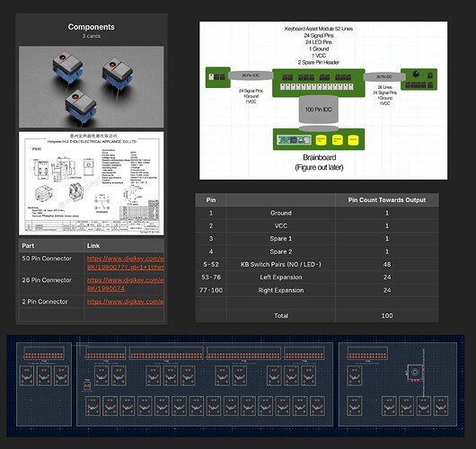Screen dimensions: 476x449
Task: Click the right expansion board with knob
Action: point(419,79)
